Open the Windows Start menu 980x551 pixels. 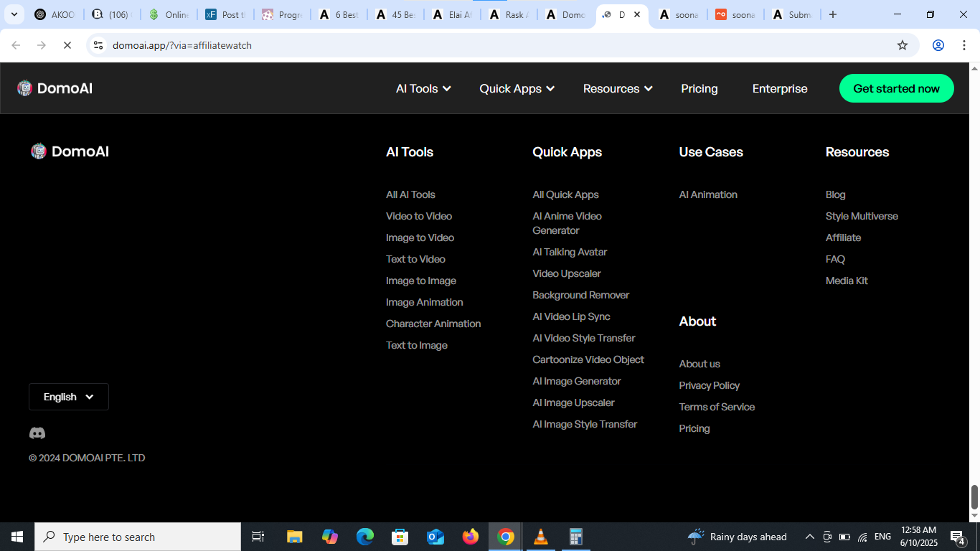17,537
